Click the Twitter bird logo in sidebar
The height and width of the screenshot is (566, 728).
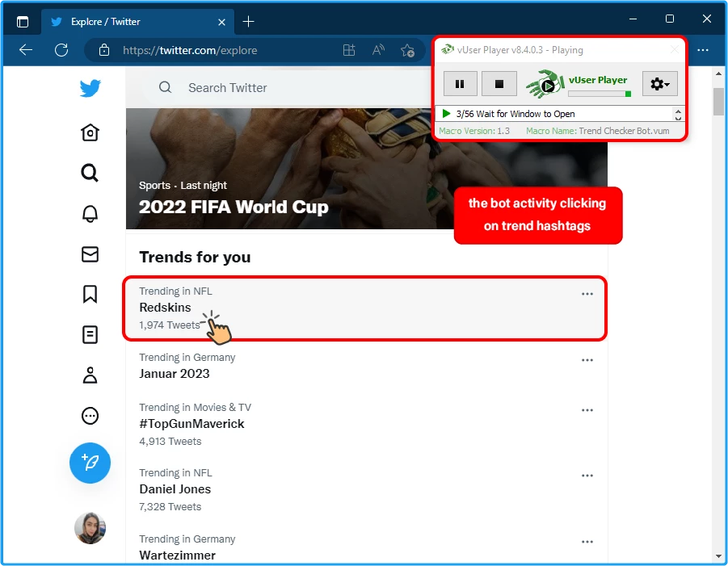90,88
